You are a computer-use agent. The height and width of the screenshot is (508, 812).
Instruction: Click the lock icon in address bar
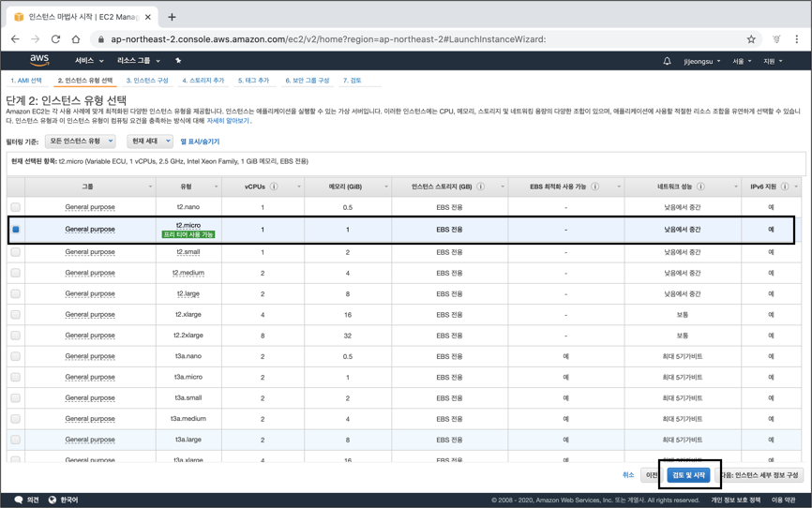click(101, 39)
